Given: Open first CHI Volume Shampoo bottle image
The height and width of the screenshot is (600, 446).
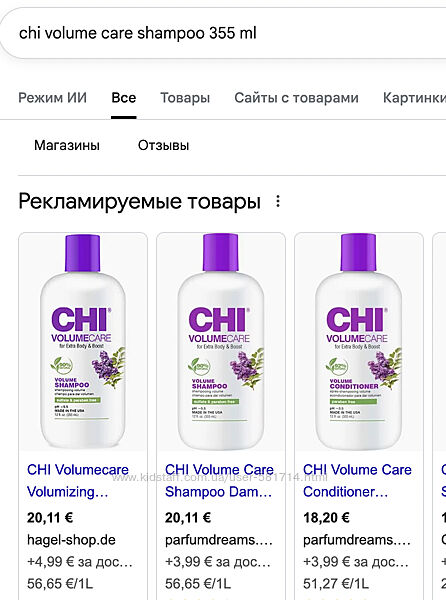Looking at the screenshot, I should [x=83, y=342].
